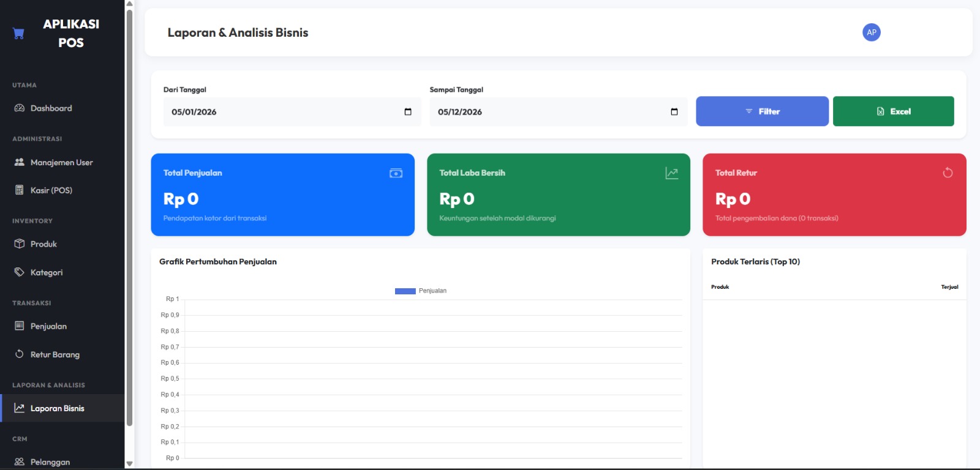Click cash icon on Total Penjualan card
This screenshot has width=980, height=470.
pos(396,173)
